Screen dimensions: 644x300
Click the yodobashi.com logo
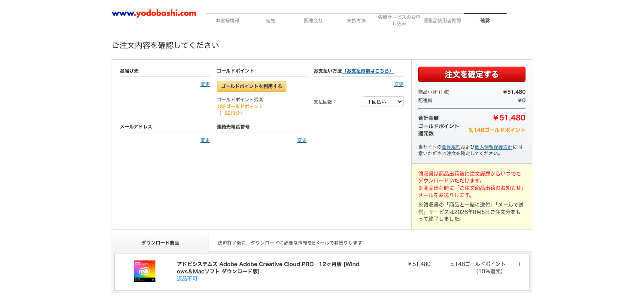click(154, 14)
